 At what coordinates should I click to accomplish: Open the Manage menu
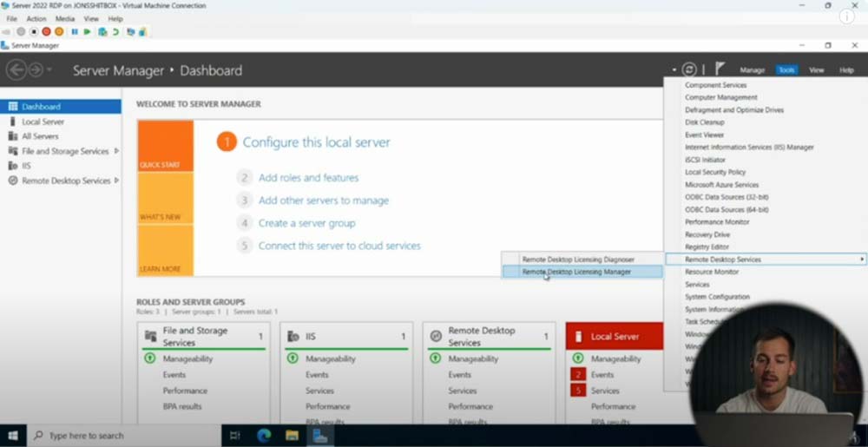pos(752,70)
